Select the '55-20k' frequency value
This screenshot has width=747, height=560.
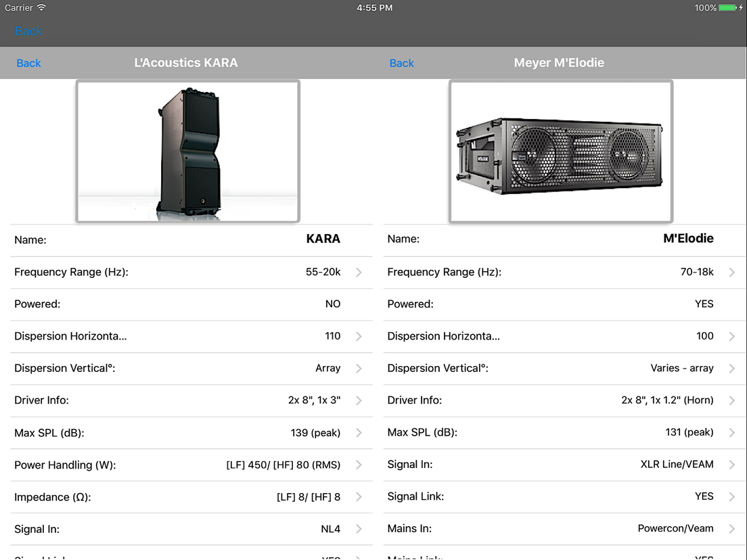(x=323, y=272)
